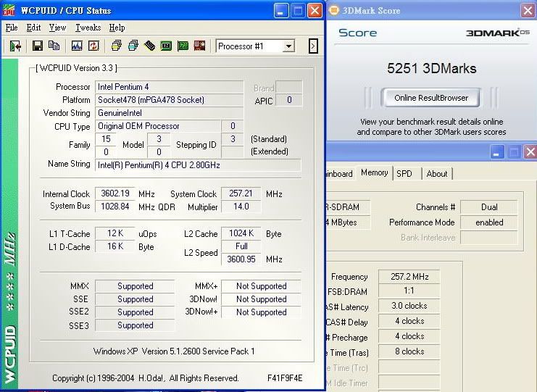Viewport: 537px width, 392px height.
Task: Click the Internal Clock value field
Action: click(x=116, y=193)
